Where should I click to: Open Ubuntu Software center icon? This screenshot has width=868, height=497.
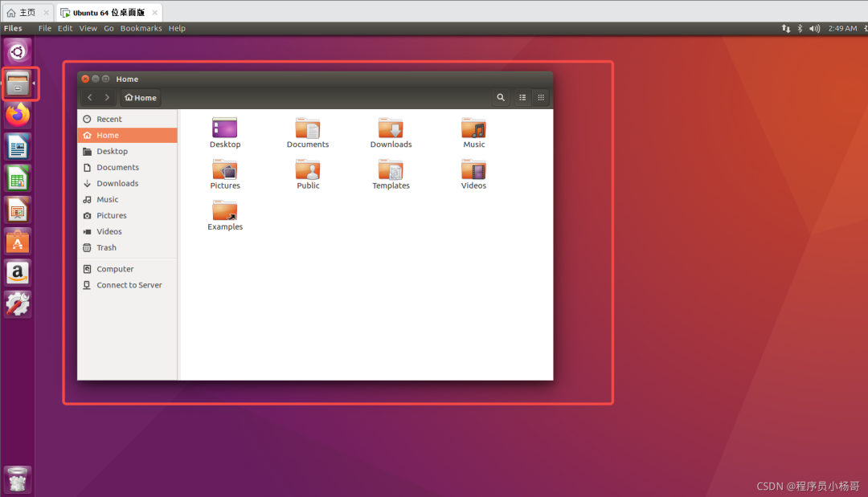coord(18,242)
